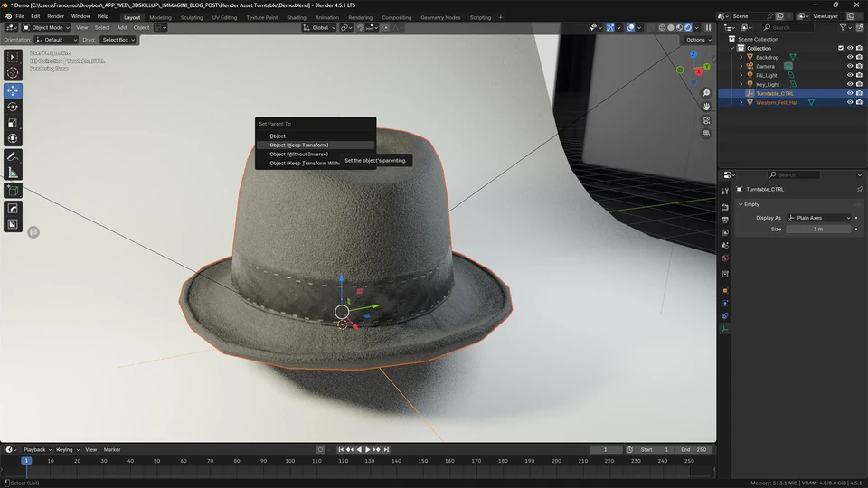Play the animation forward
Image resolution: width=868 pixels, height=488 pixels.
pyautogui.click(x=368, y=450)
